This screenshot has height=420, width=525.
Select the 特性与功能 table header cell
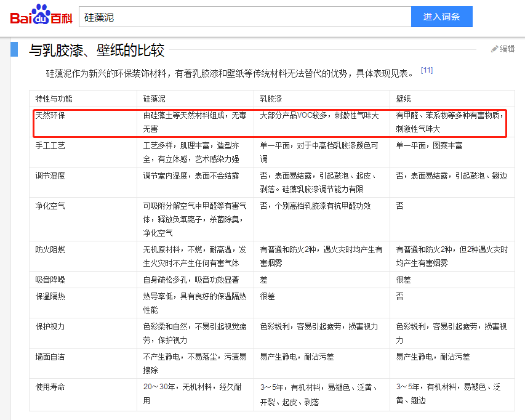click(54, 99)
